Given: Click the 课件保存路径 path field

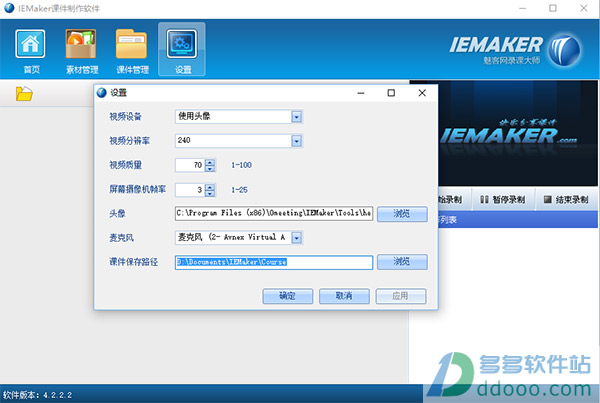Looking at the screenshot, I should pos(274,262).
